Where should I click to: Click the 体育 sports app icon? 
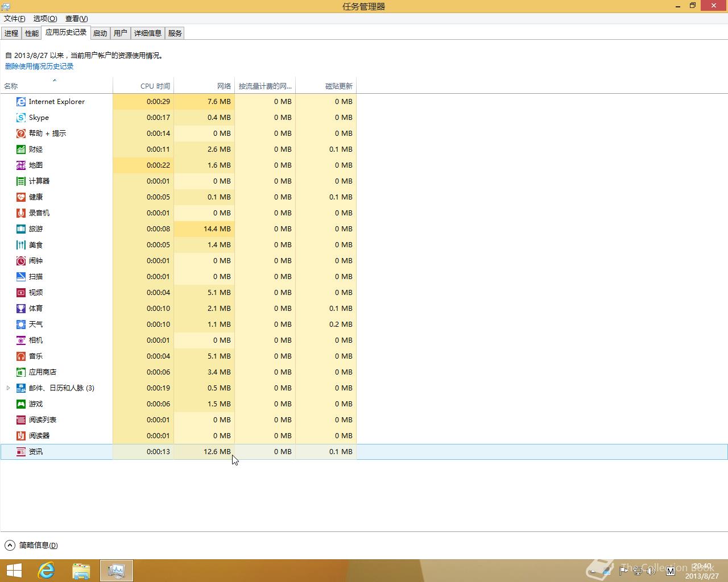21,309
